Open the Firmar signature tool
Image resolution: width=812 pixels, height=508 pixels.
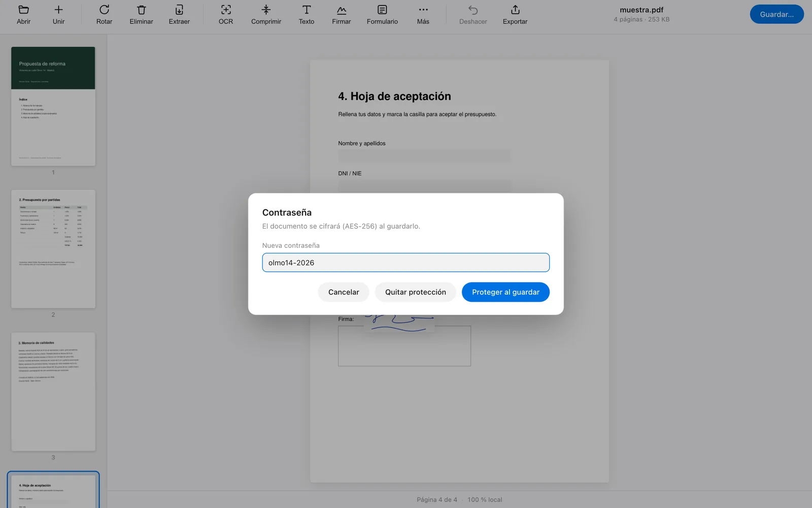341,15
